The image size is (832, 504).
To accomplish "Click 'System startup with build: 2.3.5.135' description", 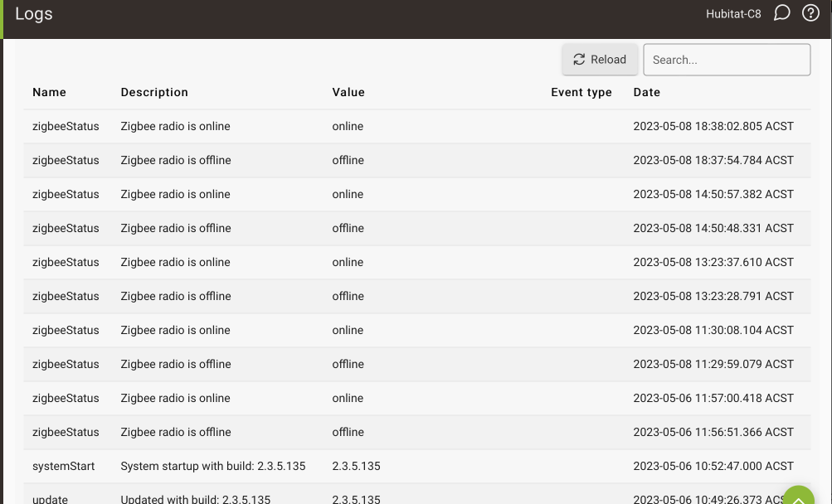I will 213,466.
